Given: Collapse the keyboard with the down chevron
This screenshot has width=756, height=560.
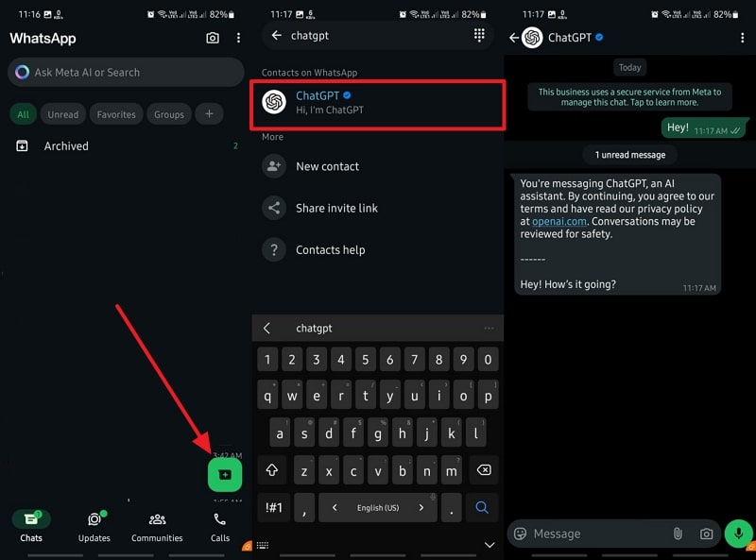Looking at the screenshot, I should coord(489,545).
